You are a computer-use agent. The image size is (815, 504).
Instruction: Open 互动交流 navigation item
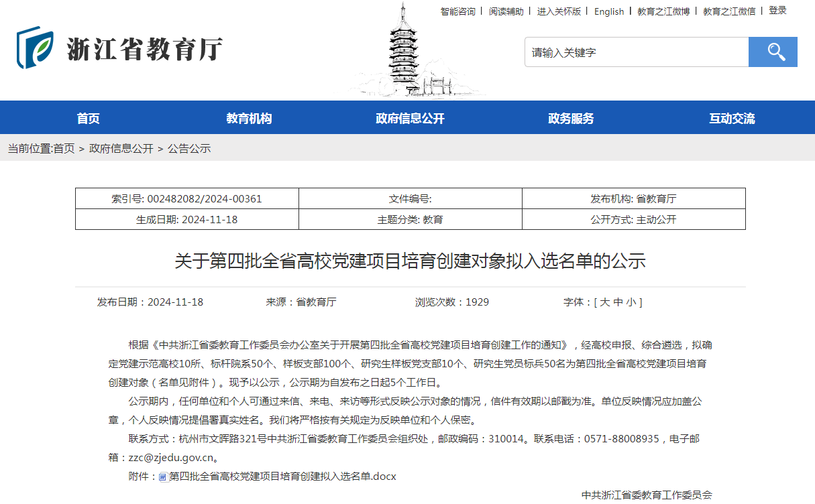coord(732,119)
